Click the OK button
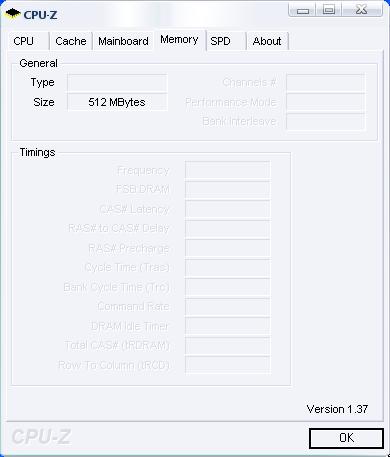 tap(346, 438)
